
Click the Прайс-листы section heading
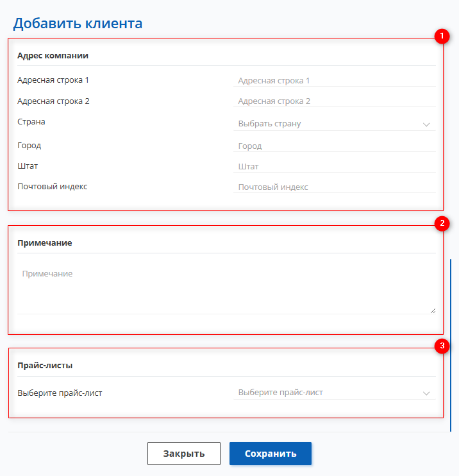(45, 366)
